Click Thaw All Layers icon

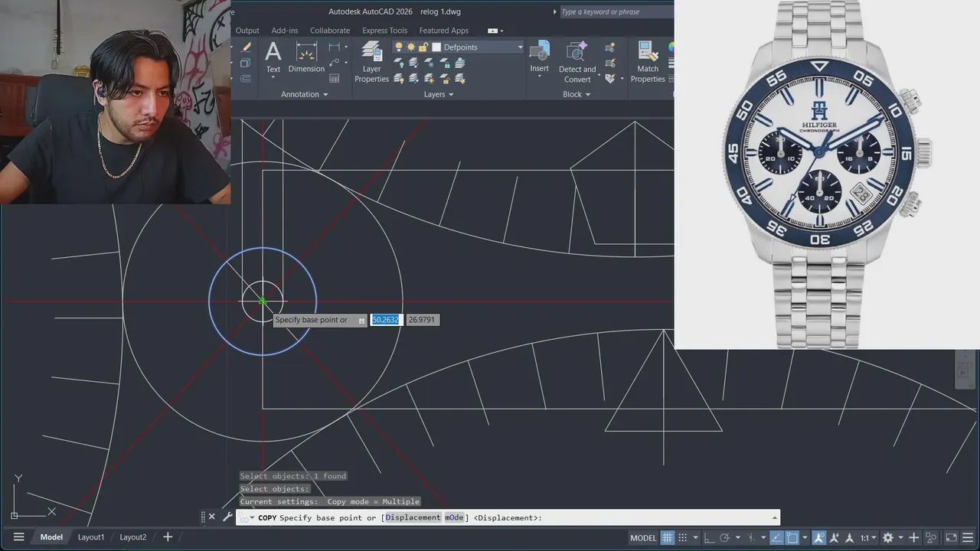430,79
